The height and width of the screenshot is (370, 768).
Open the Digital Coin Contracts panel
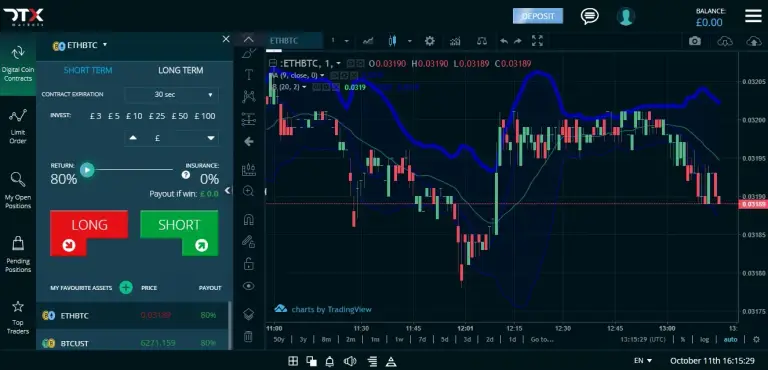point(18,64)
